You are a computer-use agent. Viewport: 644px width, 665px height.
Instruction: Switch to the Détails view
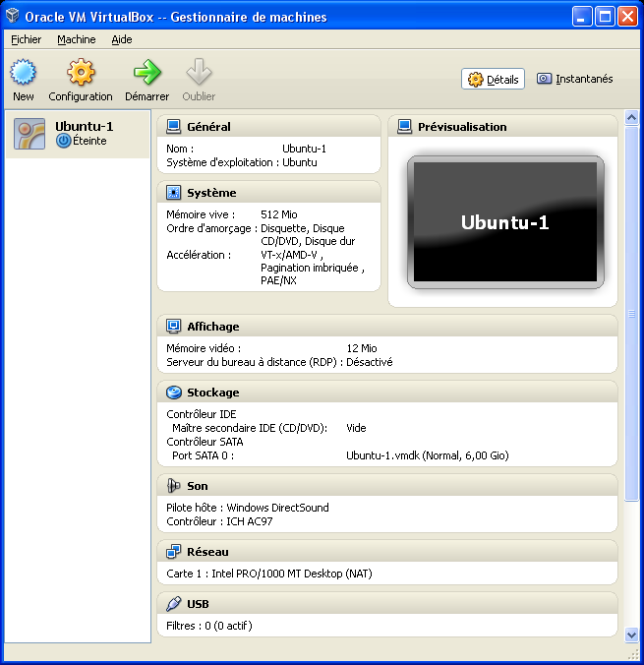[x=493, y=79]
